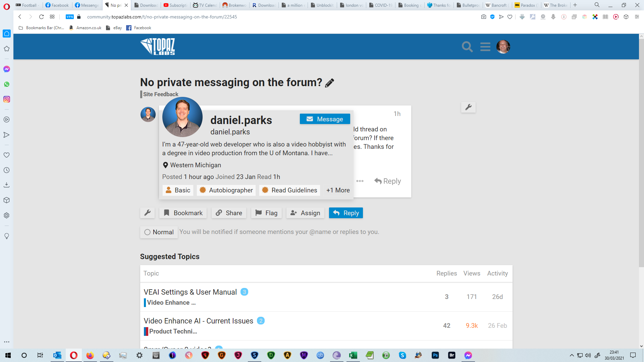Toggle the VPN badge in address bar
The width and height of the screenshot is (644, 362).
point(70,17)
